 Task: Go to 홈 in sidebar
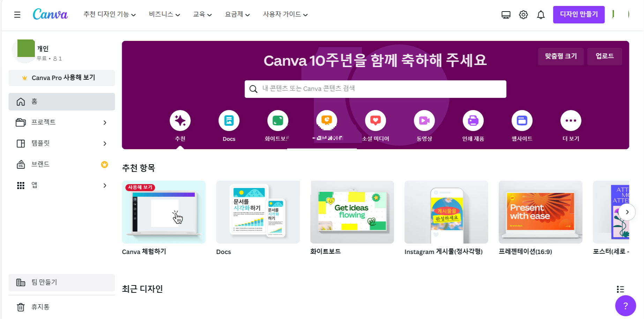pos(62,102)
